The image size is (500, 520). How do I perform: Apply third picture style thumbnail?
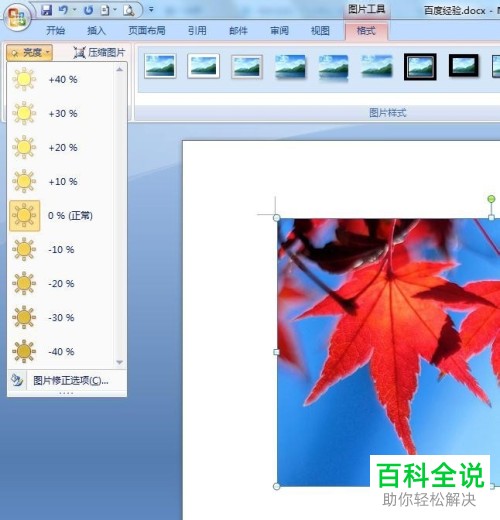(x=247, y=66)
